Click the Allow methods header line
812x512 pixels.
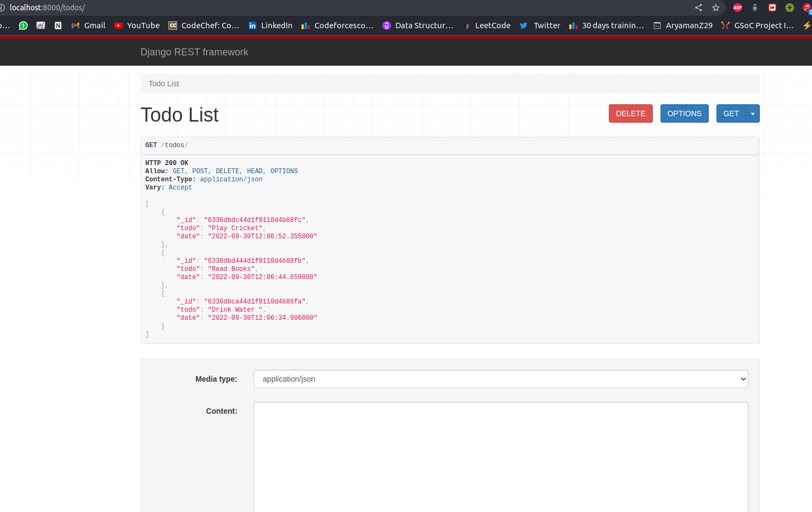click(x=222, y=171)
